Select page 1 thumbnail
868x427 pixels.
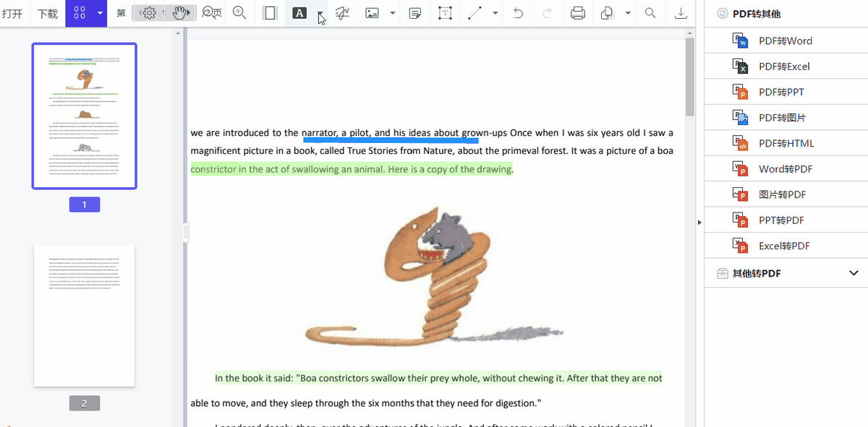pyautogui.click(x=85, y=116)
